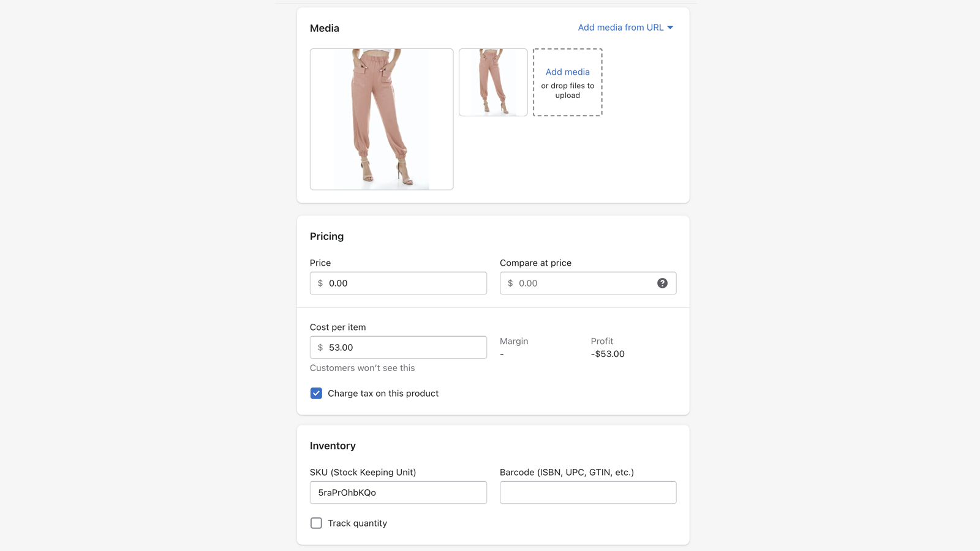Open the large product pants image
Viewport: 980px width, 551px height.
click(381, 119)
